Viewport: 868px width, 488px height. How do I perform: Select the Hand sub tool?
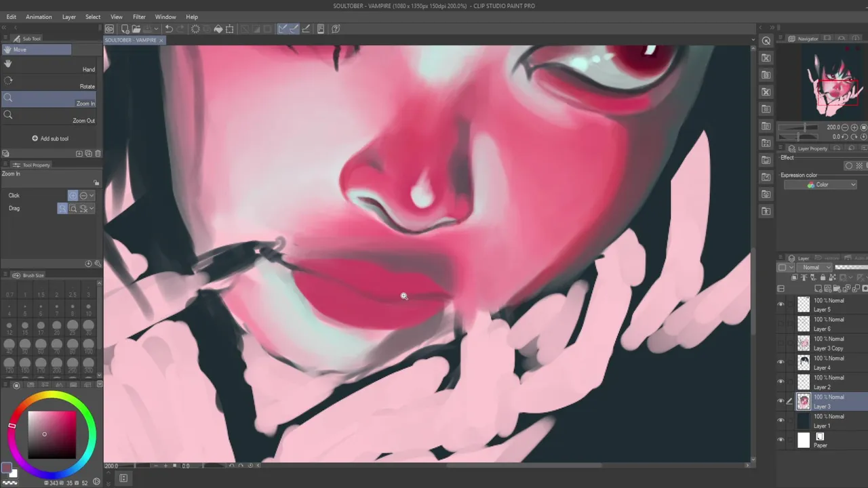tap(49, 64)
